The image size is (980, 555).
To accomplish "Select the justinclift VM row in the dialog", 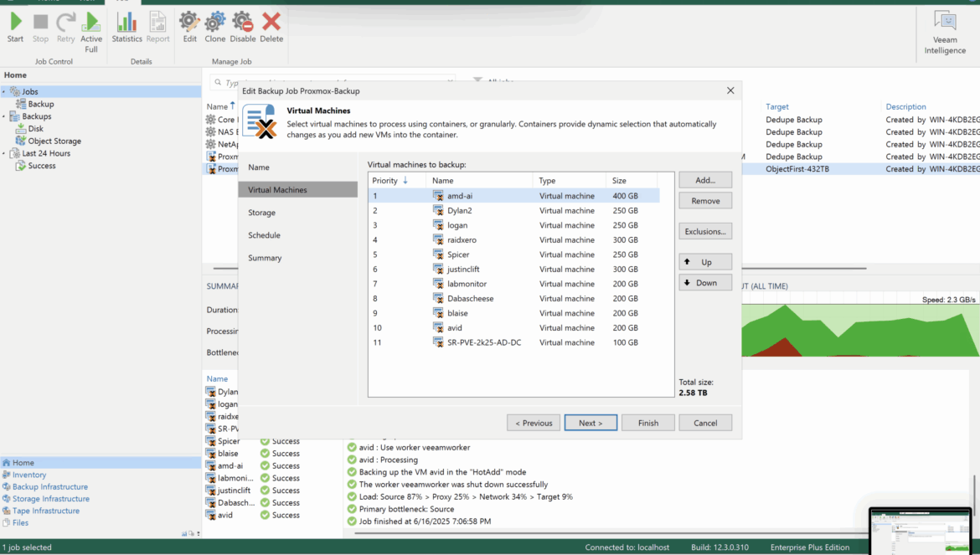I will (513, 269).
